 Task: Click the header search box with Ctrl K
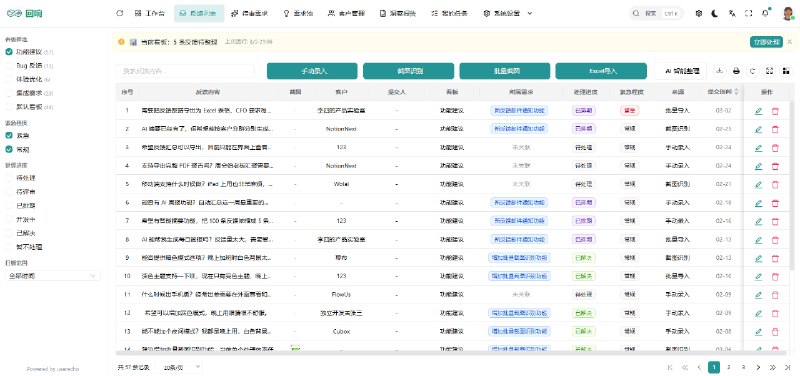656,14
